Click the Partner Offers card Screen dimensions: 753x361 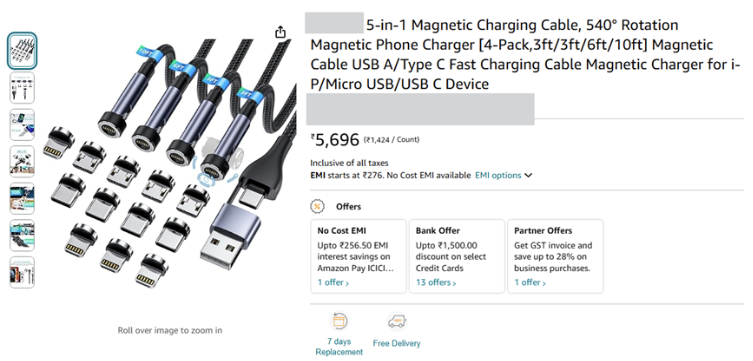pos(555,256)
